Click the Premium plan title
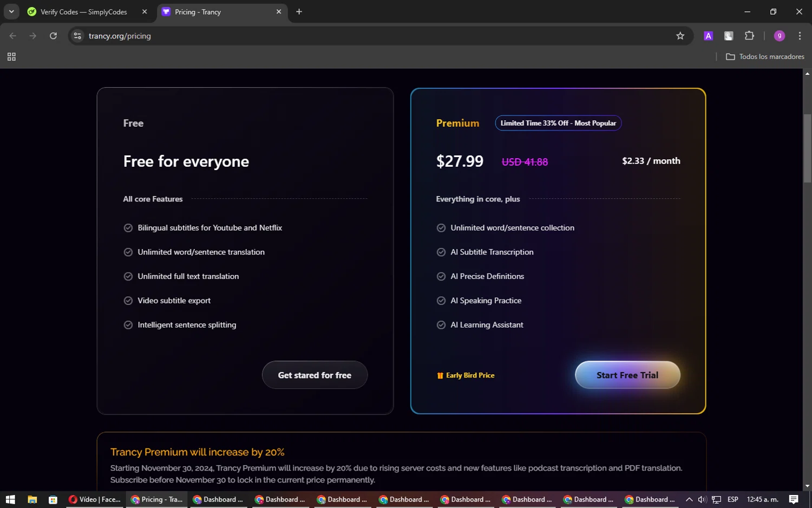This screenshot has height=508, width=812. pyautogui.click(x=458, y=123)
